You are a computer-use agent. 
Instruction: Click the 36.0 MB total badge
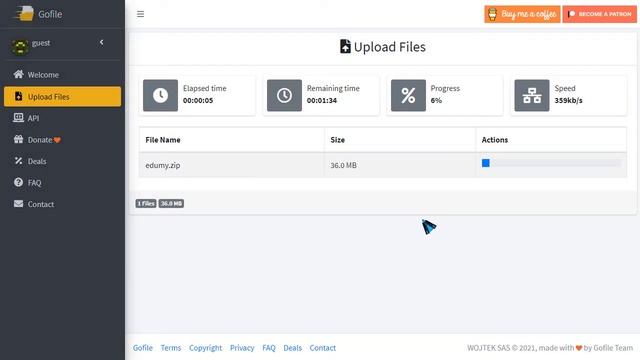[171, 203]
